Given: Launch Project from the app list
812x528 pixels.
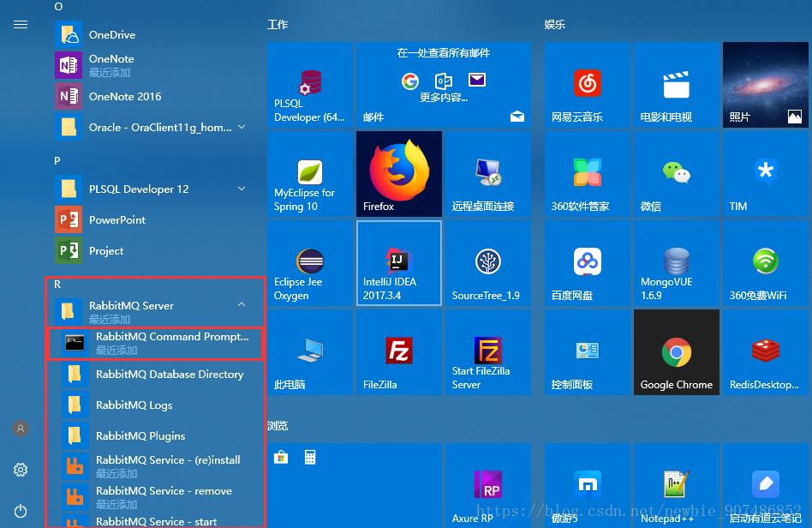Looking at the screenshot, I should (x=154, y=251).
